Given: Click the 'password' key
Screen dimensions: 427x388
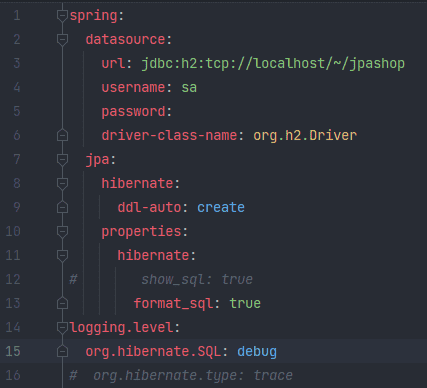Looking at the screenshot, I should click(133, 112).
